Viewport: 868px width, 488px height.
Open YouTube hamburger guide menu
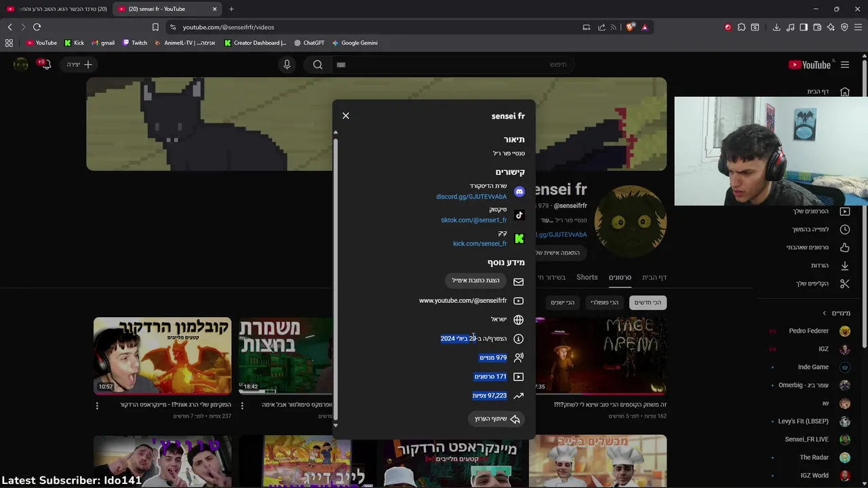pos(845,64)
